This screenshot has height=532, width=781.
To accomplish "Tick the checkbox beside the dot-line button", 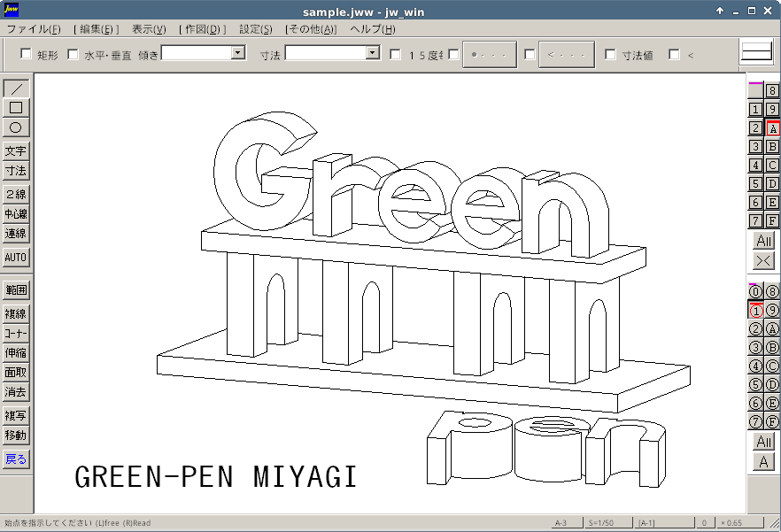I will click(453, 54).
